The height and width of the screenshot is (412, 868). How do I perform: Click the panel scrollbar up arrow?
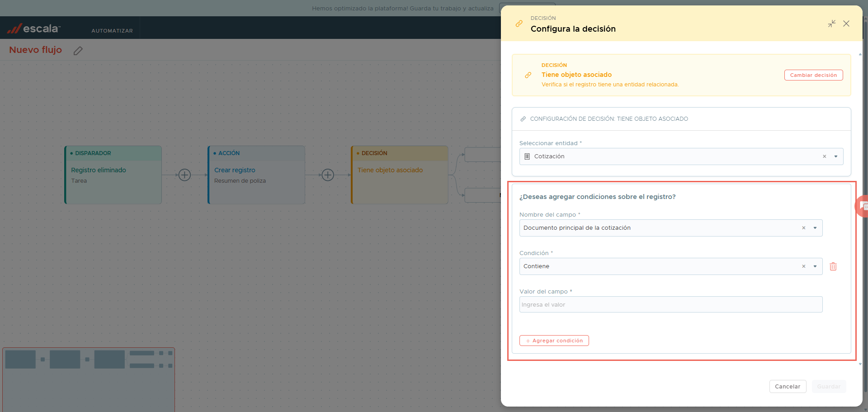coord(860,54)
